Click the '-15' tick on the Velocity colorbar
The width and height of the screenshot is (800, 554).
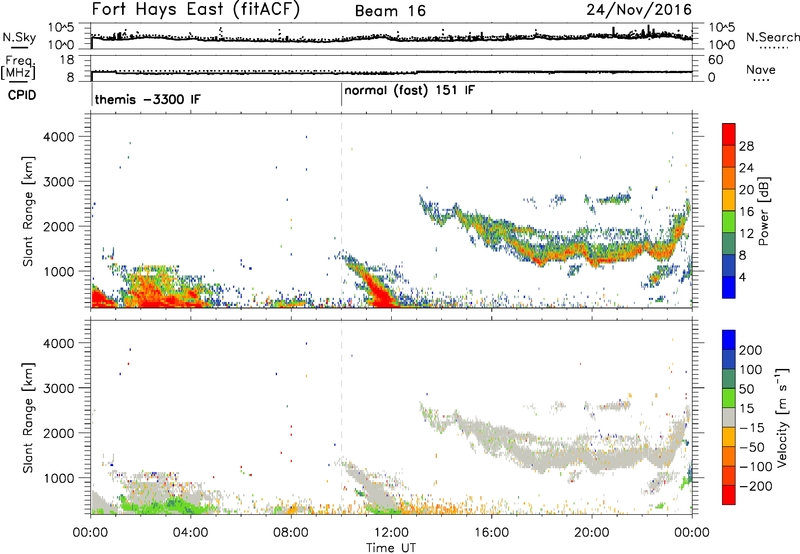click(x=751, y=427)
